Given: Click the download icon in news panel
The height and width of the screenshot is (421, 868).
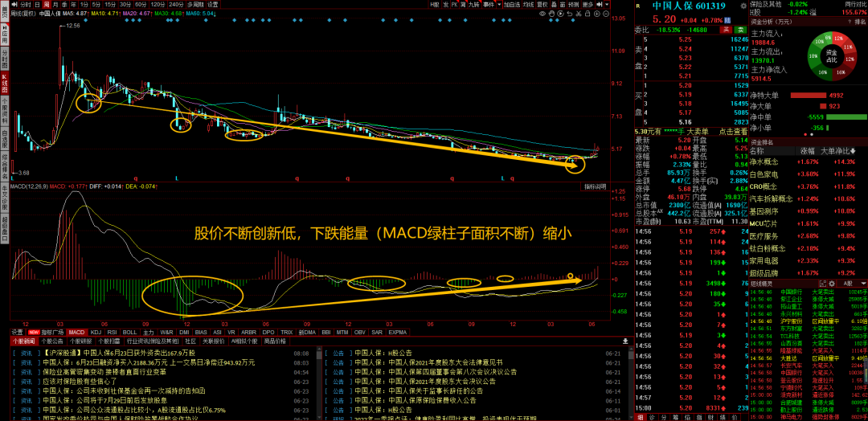Looking at the screenshot, I should tap(625, 341).
